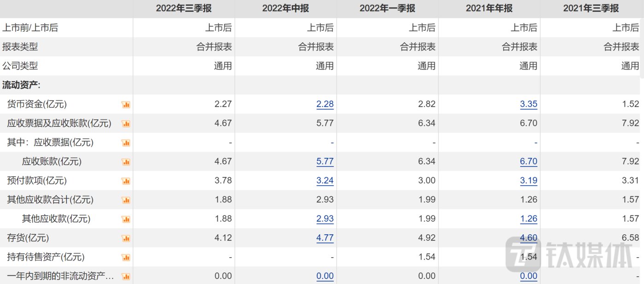644x284 pixels.
Task: Select the 2021年年报 column header
Action: [x=489, y=8]
